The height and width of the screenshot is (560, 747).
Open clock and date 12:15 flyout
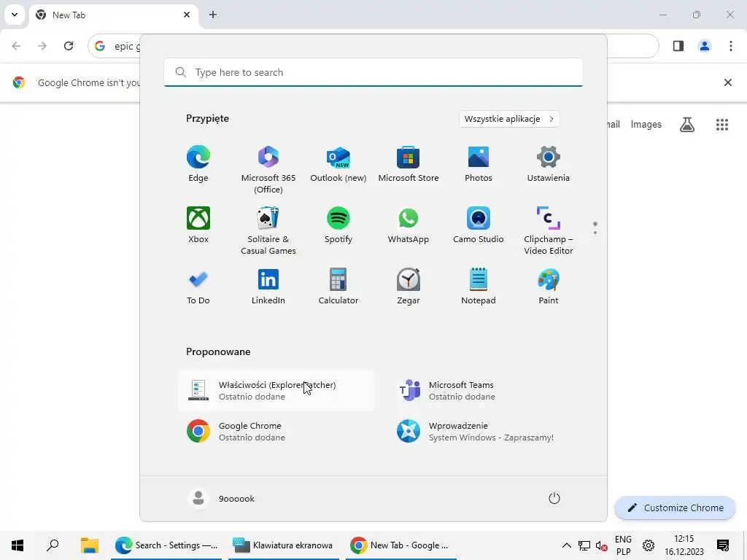click(684, 545)
